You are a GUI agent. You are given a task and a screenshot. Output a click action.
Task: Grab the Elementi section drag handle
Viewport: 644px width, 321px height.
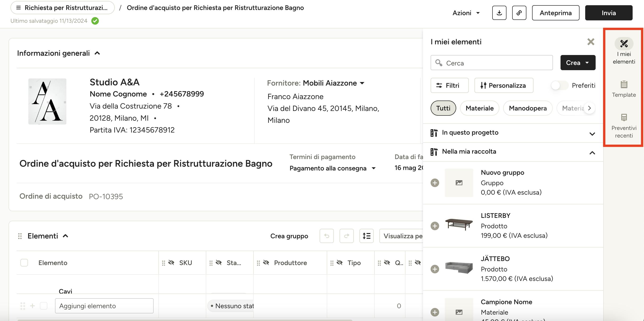coord(20,236)
